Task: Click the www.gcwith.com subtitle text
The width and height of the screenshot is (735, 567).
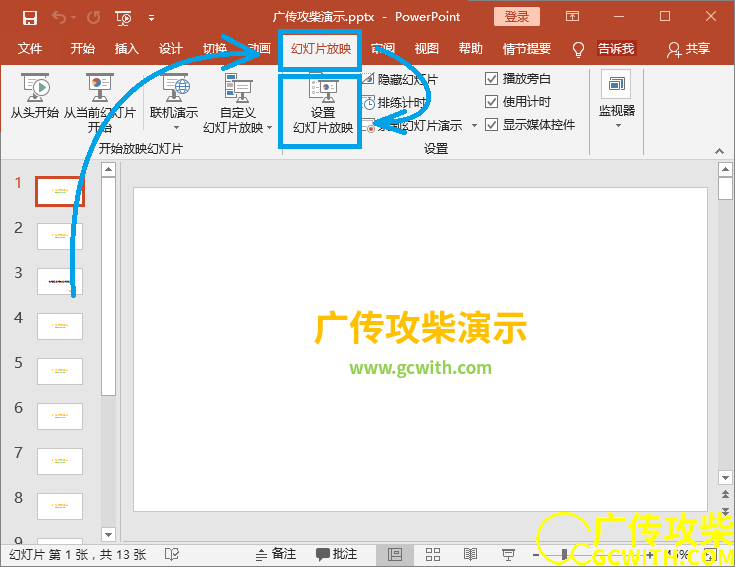Action: pyautogui.click(x=420, y=368)
